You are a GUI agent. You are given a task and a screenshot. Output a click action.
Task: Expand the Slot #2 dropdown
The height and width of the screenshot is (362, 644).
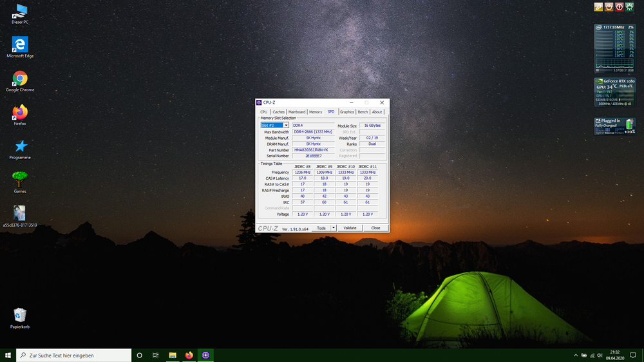coord(286,126)
